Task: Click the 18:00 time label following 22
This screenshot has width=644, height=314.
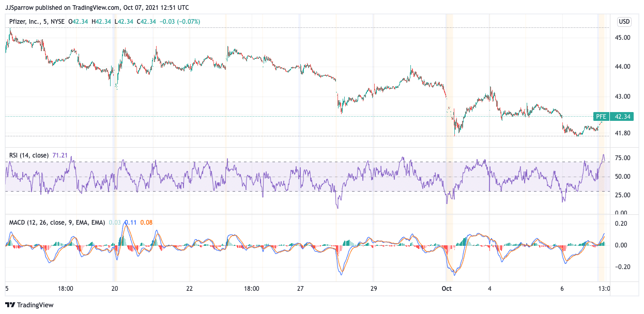Action: pos(252,289)
